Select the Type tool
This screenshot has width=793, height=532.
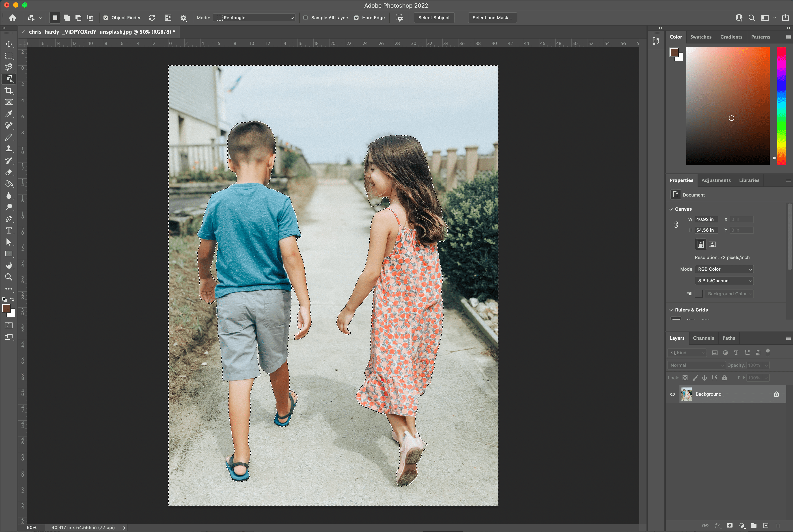tap(8, 231)
